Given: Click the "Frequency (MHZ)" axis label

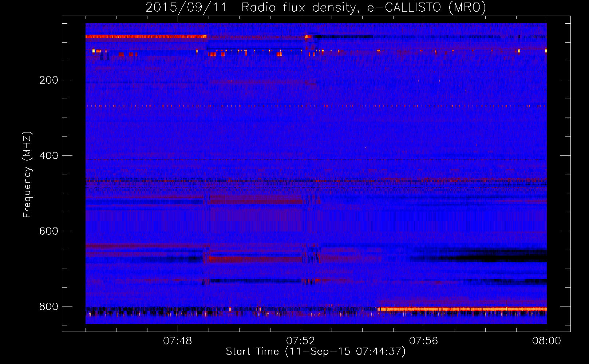Looking at the screenshot, I should coord(27,175).
